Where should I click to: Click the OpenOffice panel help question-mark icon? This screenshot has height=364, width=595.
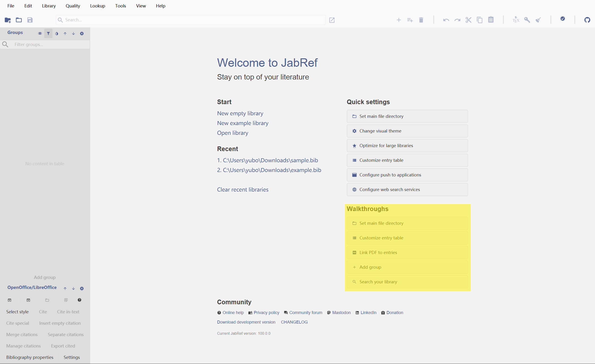click(x=79, y=300)
